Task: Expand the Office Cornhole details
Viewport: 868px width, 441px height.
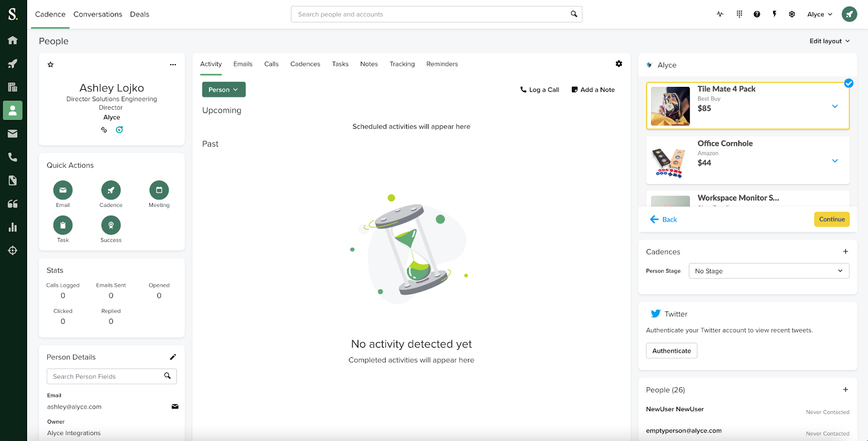Action: [835, 161]
